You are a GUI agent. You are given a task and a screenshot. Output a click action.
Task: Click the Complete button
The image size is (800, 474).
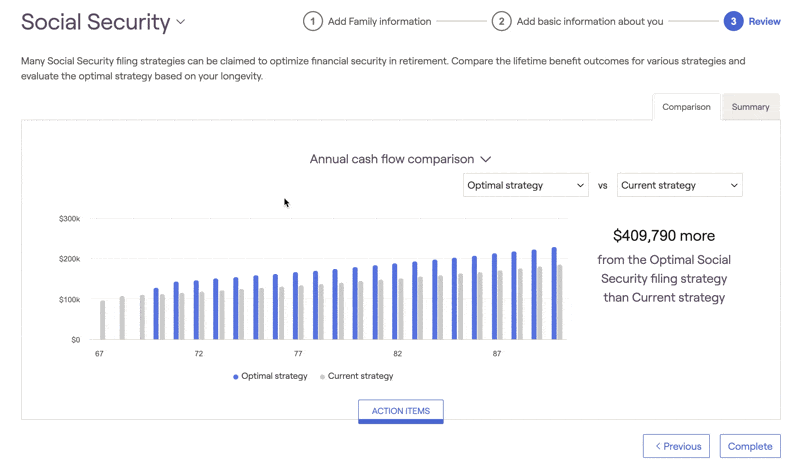pyautogui.click(x=750, y=446)
